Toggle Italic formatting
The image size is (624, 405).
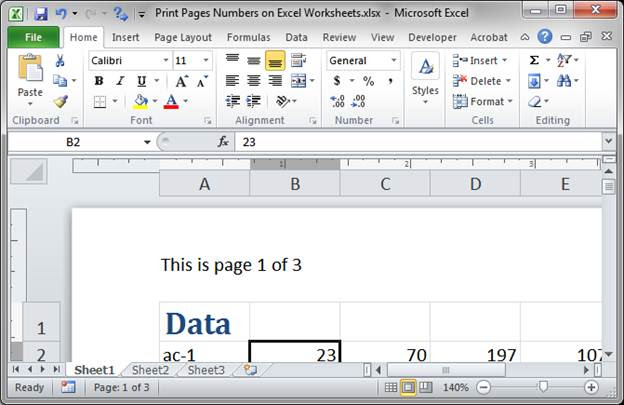[x=120, y=81]
